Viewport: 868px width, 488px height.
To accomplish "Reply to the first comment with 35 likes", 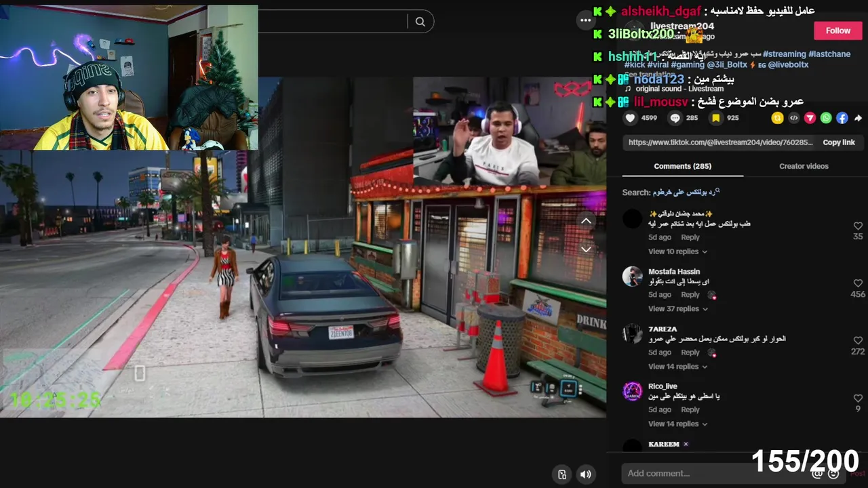I will 690,237.
